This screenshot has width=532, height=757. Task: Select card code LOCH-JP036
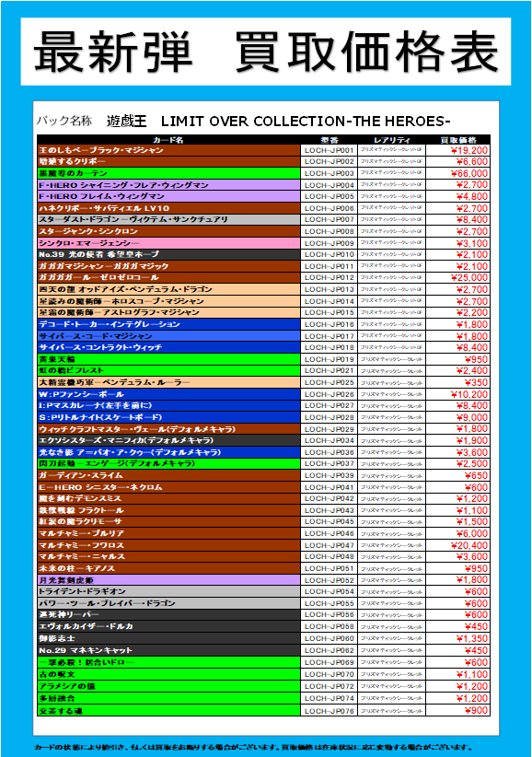click(x=330, y=452)
